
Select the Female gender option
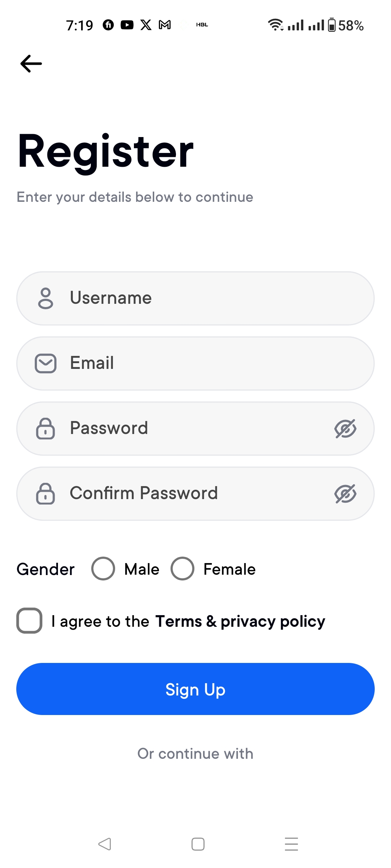(182, 569)
